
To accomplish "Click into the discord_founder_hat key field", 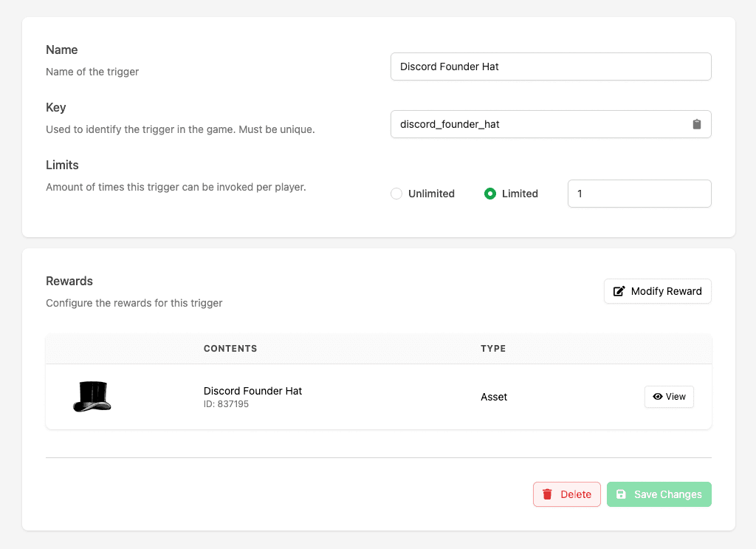I will (x=539, y=124).
